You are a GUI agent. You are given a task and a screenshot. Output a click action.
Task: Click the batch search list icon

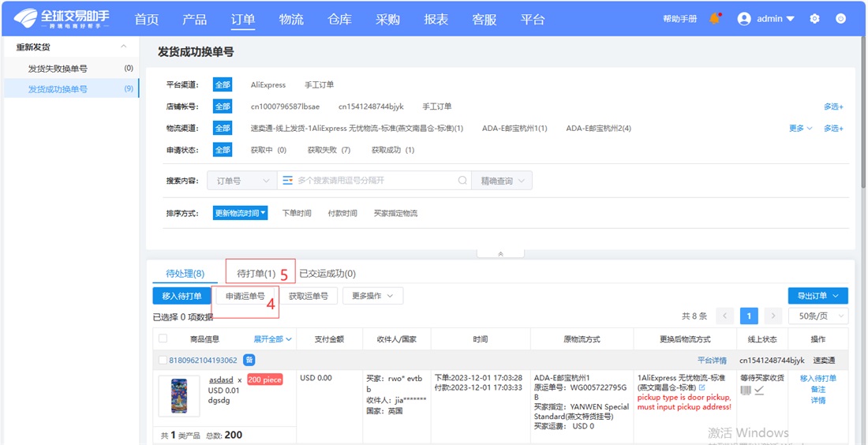tap(287, 181)
